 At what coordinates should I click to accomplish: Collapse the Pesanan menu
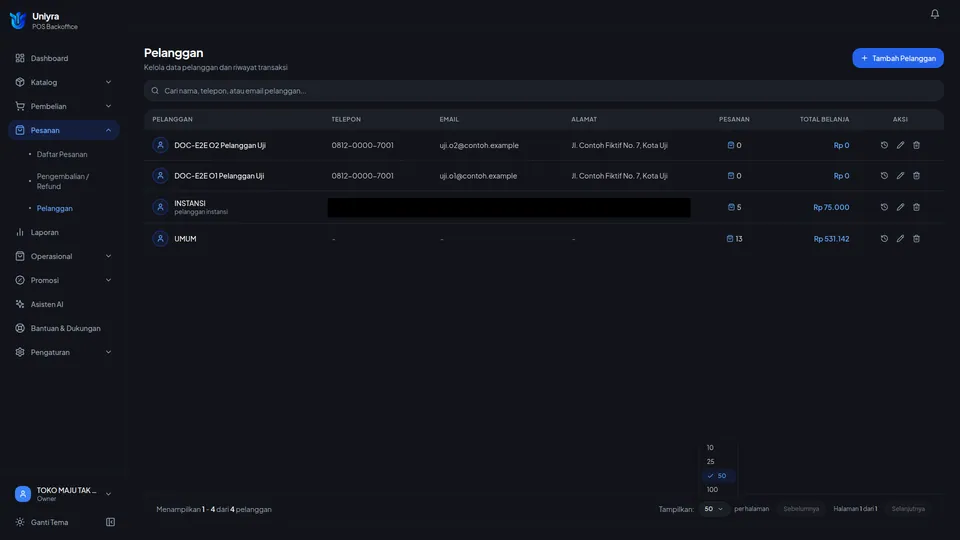click(x=64, y=130)
